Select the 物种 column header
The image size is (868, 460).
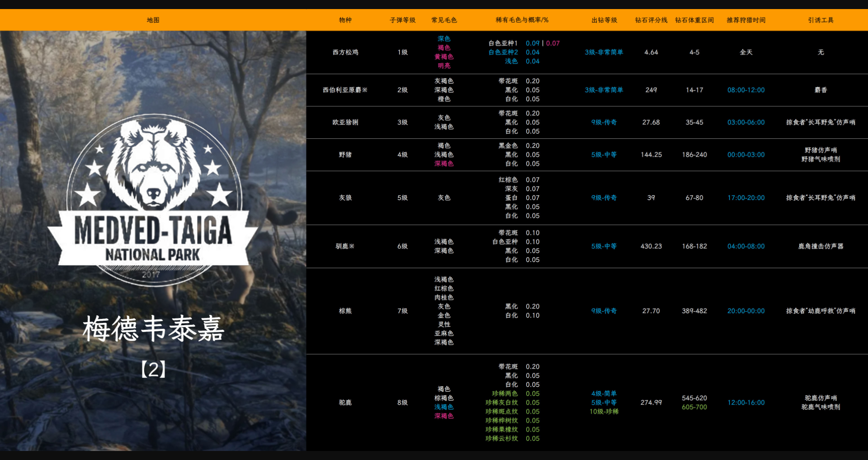(x=345, y=20)
